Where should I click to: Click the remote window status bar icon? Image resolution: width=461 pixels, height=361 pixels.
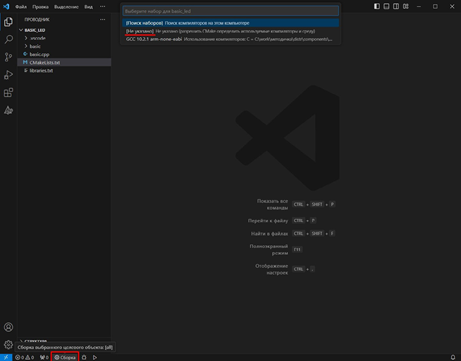point(6,357)
